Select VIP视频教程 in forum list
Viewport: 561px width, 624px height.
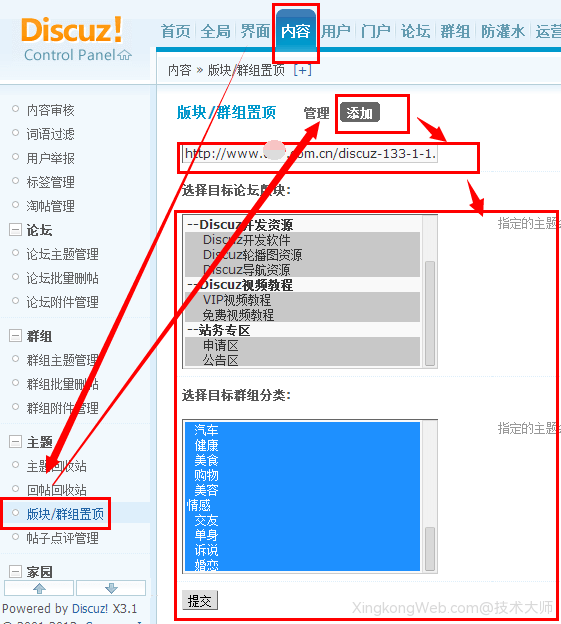pos(302,300)
